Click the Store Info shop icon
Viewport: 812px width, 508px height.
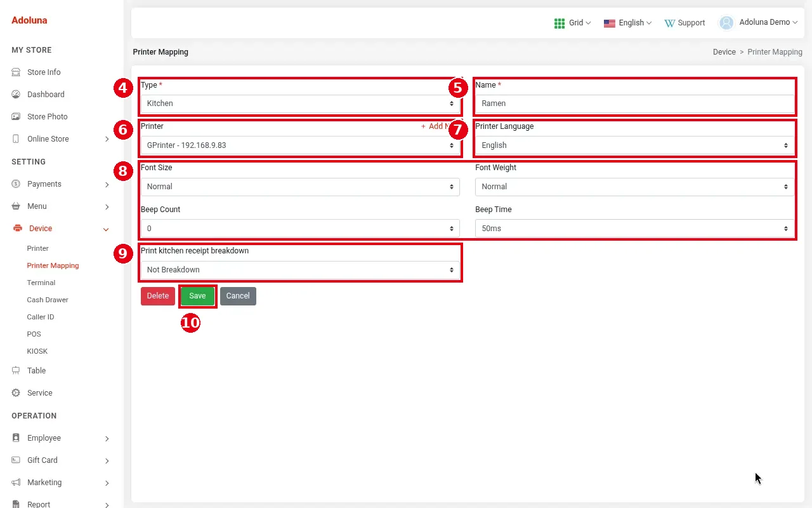(16, 72)
